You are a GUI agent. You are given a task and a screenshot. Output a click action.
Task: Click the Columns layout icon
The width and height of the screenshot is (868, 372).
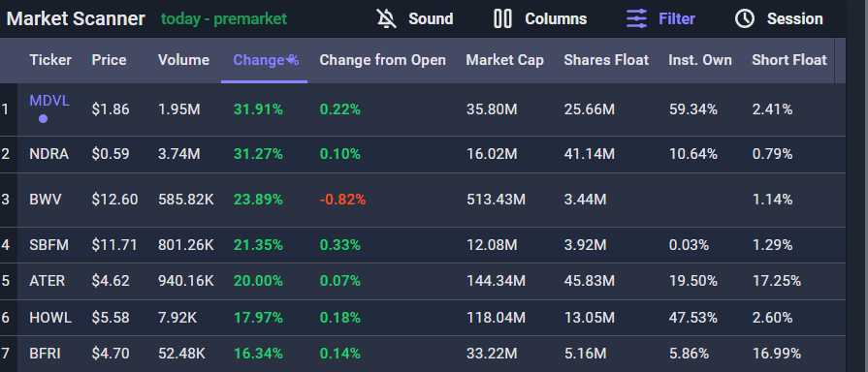(x=502, y=18)
